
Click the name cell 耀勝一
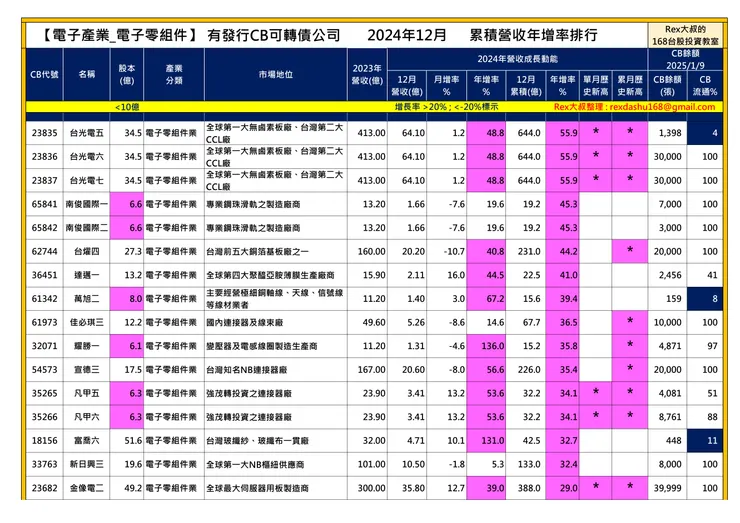(86, 346)
